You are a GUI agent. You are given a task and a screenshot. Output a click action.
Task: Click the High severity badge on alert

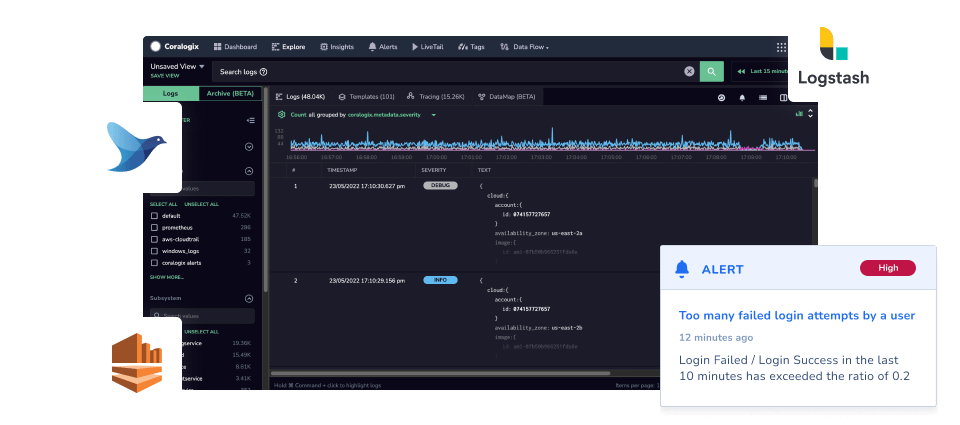[x=888, y=268]
